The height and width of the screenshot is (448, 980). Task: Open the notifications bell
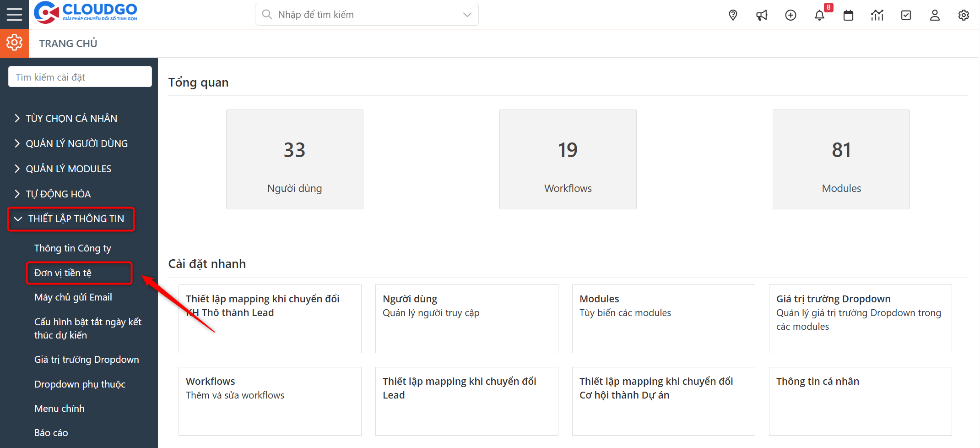click(x=819, y=15)
